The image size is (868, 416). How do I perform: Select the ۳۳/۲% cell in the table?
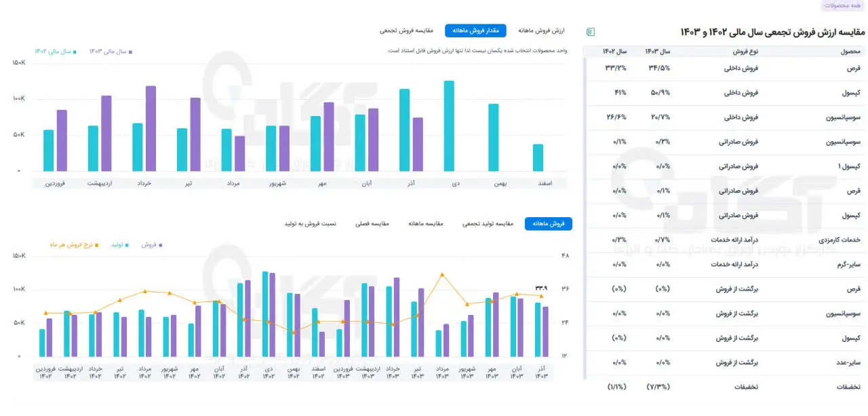tap(616, 68)
